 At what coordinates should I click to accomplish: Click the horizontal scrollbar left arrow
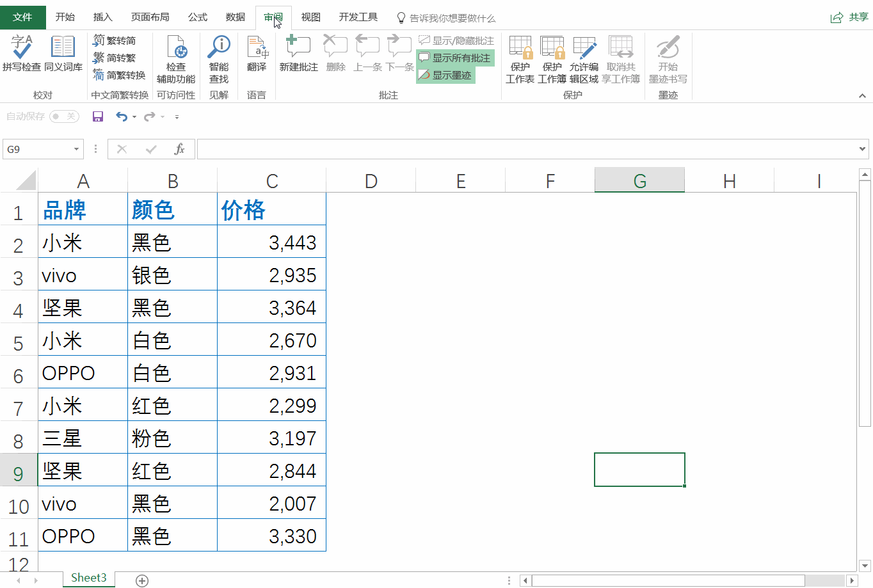(525, 580)
